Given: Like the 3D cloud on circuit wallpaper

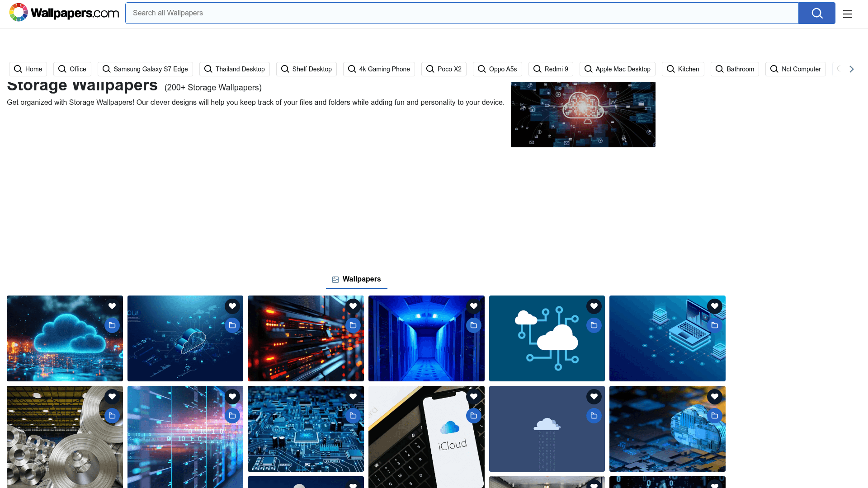Looking at the screenshot, I should tap(715, 397).
